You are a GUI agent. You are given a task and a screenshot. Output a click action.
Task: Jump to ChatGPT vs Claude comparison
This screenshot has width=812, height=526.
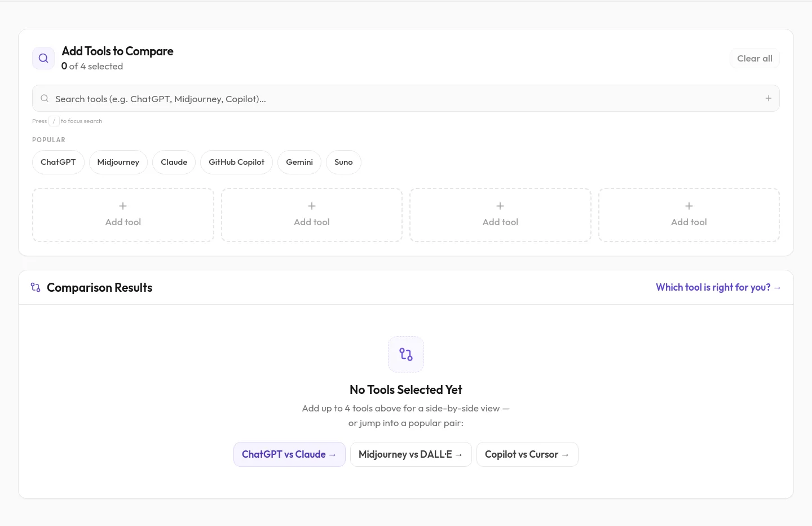[x=289, y=454]
